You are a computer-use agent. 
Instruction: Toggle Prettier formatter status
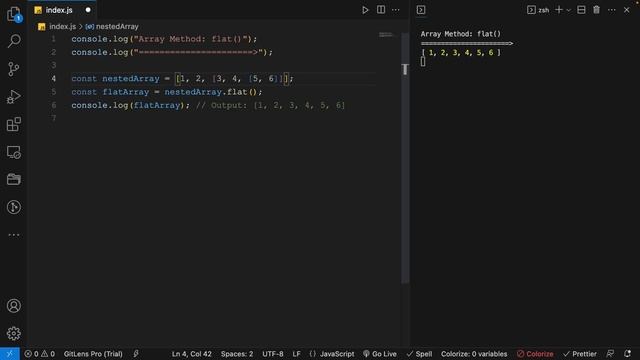pos(580,354)
